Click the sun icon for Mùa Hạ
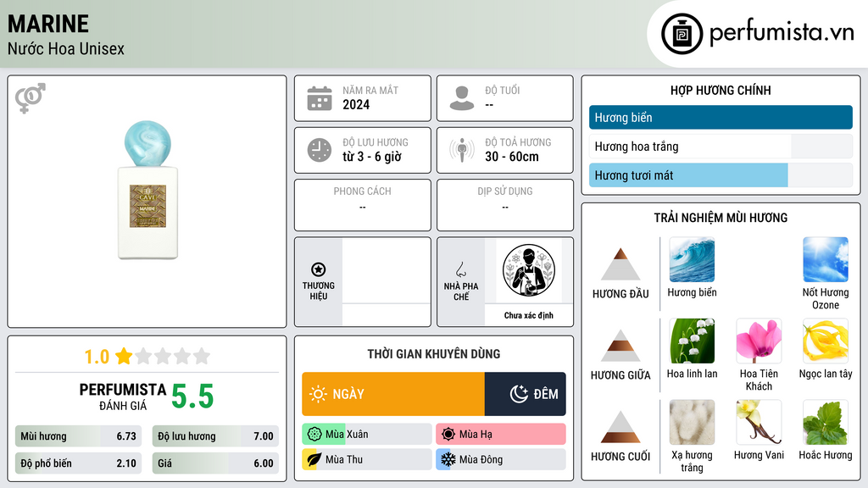 tap(448, 435)
